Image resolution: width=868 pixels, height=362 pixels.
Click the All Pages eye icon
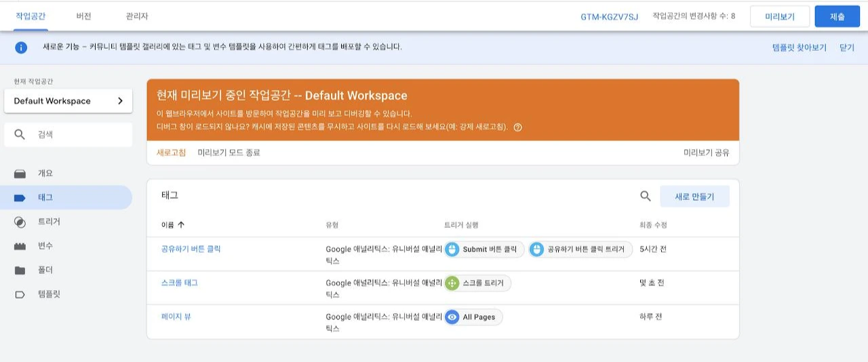pyautogui.click(x=452, y=317)
